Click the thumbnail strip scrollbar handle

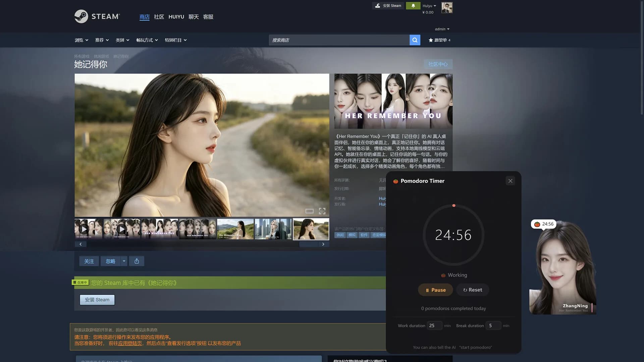(309, 244)
